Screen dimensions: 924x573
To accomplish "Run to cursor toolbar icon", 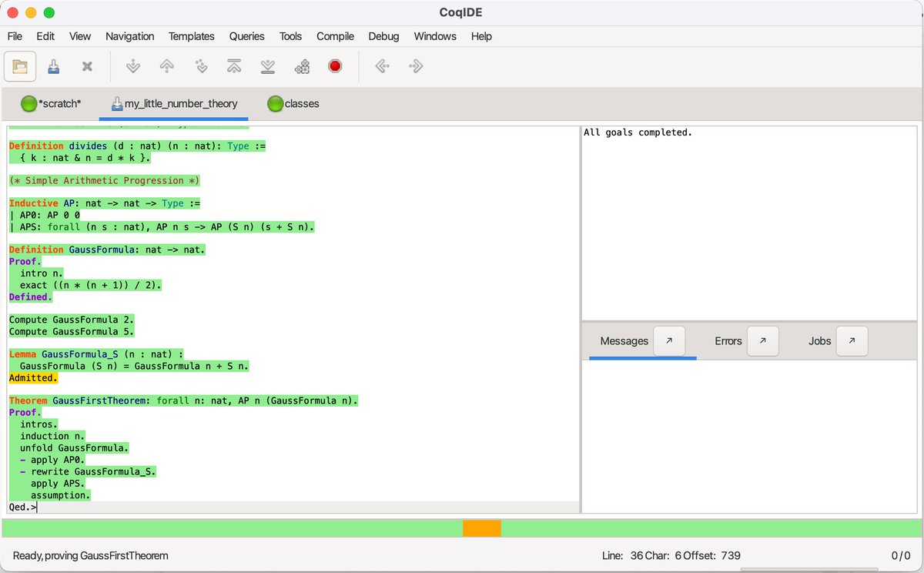I will [201, 66].
